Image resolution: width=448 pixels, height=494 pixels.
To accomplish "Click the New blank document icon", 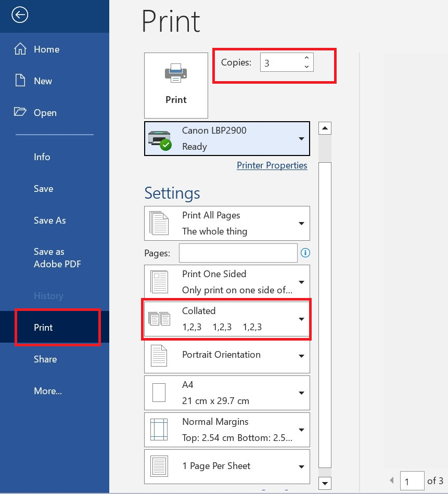I will [x=20, y=80].
